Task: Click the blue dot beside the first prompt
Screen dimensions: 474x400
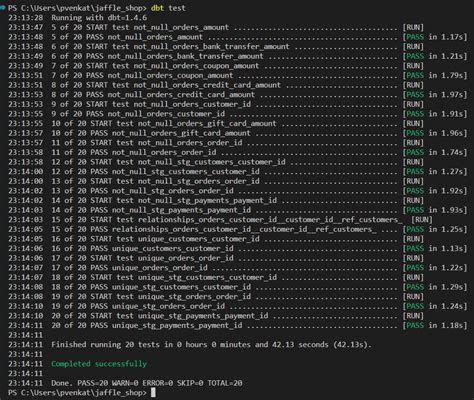Action: pyautogui.click(x=3, y=7)
